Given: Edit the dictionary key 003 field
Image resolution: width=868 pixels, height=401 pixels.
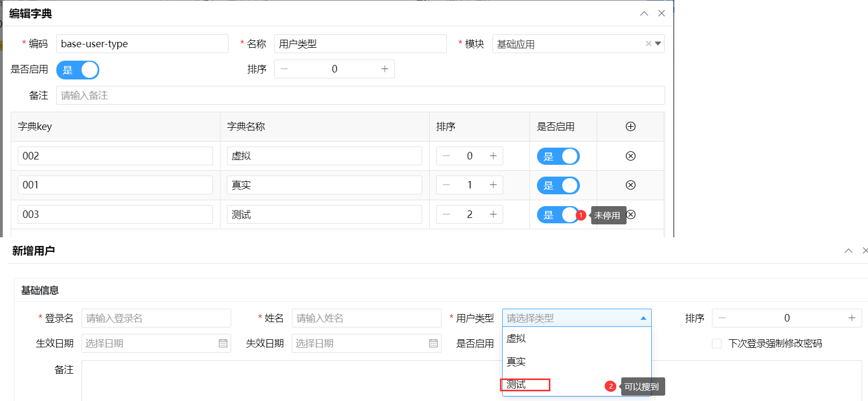Looking at the screenshot, I should coord(115,214).
